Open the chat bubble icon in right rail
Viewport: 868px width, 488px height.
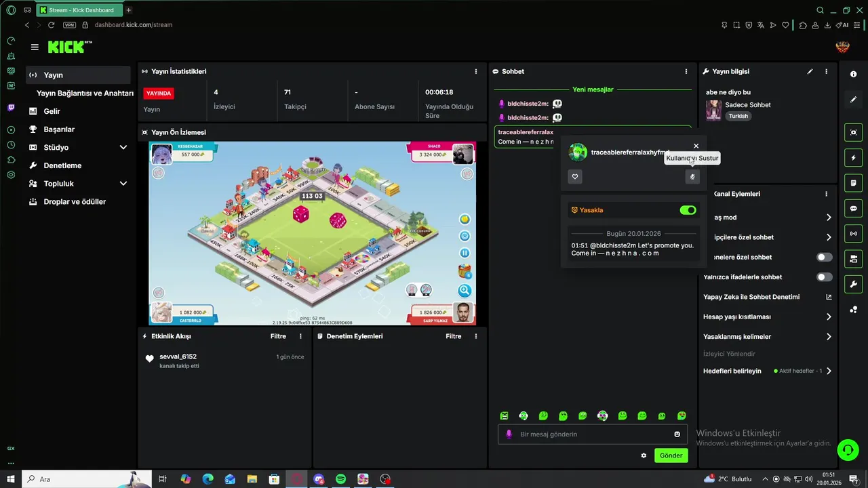coord(853,208)
